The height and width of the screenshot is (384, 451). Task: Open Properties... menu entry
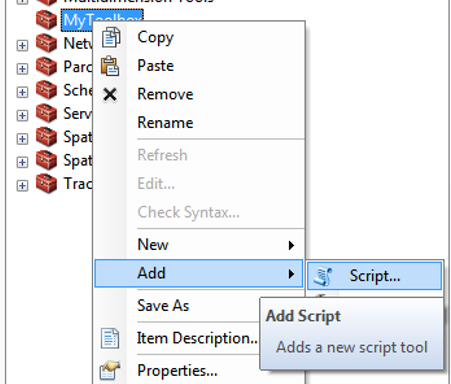tap(177, 371)
